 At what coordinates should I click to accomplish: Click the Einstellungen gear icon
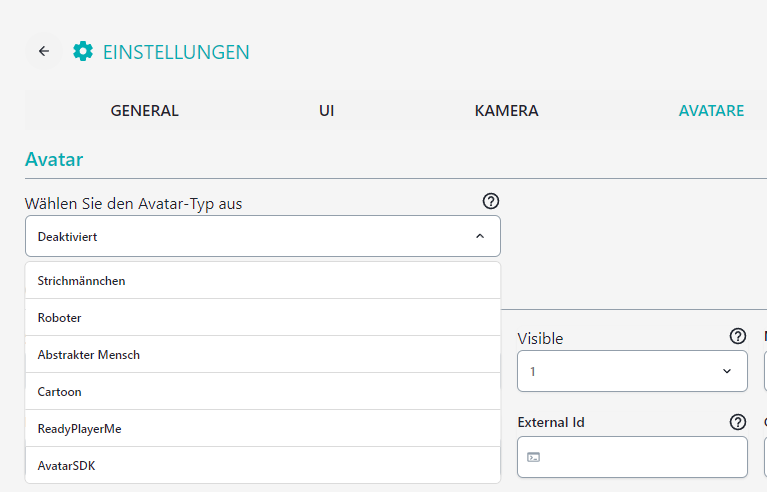(x=83, y=51)
